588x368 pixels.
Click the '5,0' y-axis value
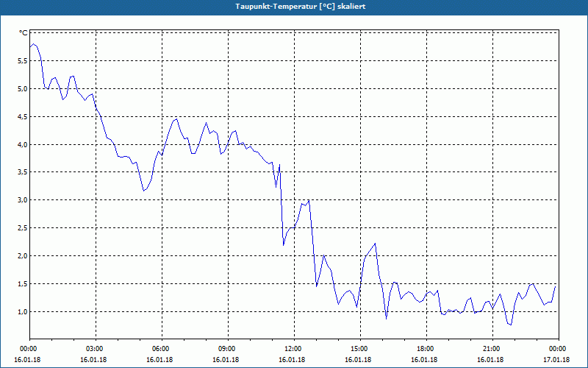coord(23,88)
